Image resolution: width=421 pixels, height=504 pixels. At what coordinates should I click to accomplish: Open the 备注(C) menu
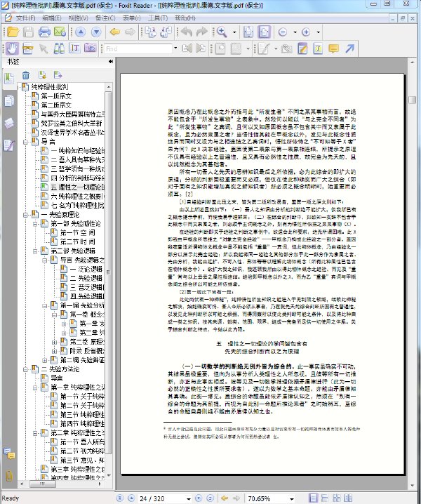click(x=105, y=18)
